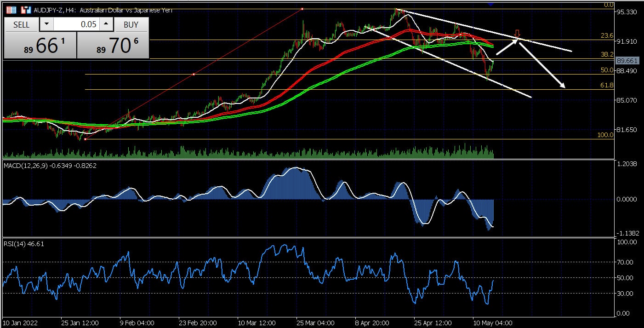Select the 23.6 Fibonacci level label
644x328 pixels.
pyautogui.click(x=607, y=35)
